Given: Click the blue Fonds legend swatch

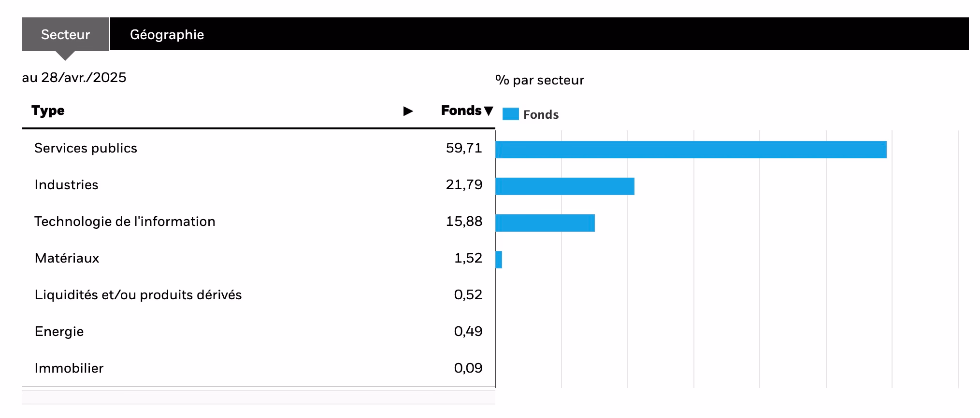Looking at the screenshot, I should click(x=510, y=114).
